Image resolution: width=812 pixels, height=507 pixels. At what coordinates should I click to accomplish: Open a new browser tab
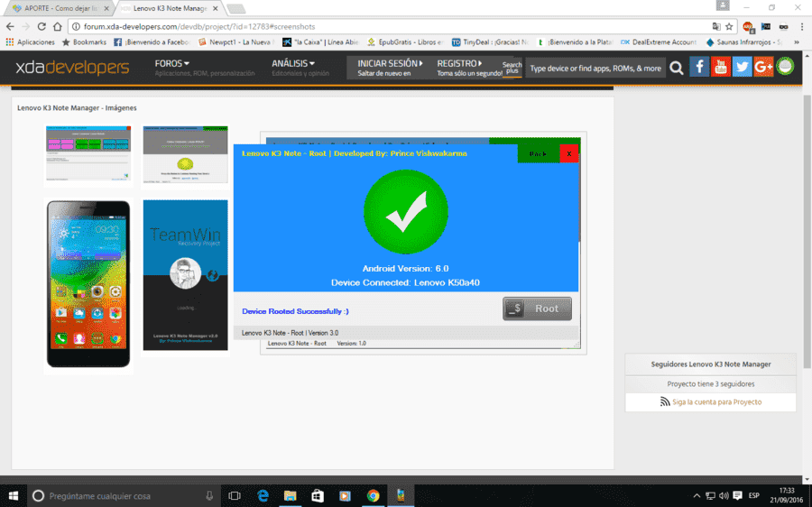click(235, 8)
